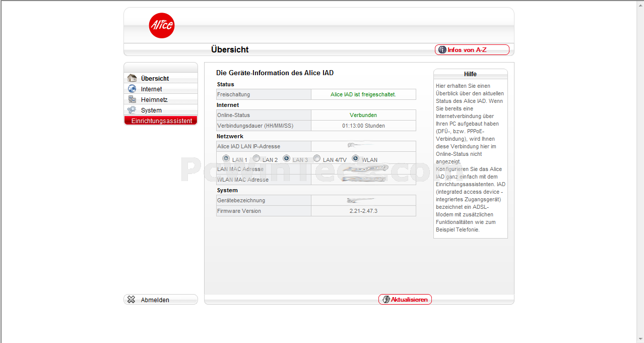The width and height of the screenshot is (644, 343).
Task: Click the 'Alice IAD LAN IP-Adresse' label
Action: pyautogui.click(x=248, y=146)
